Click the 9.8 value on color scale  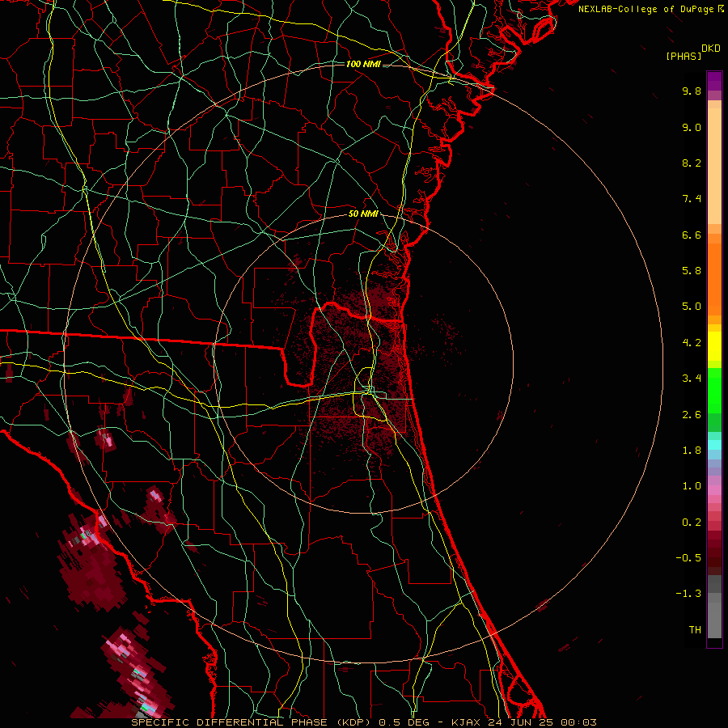pyautogui.click(x=692, y=91)
